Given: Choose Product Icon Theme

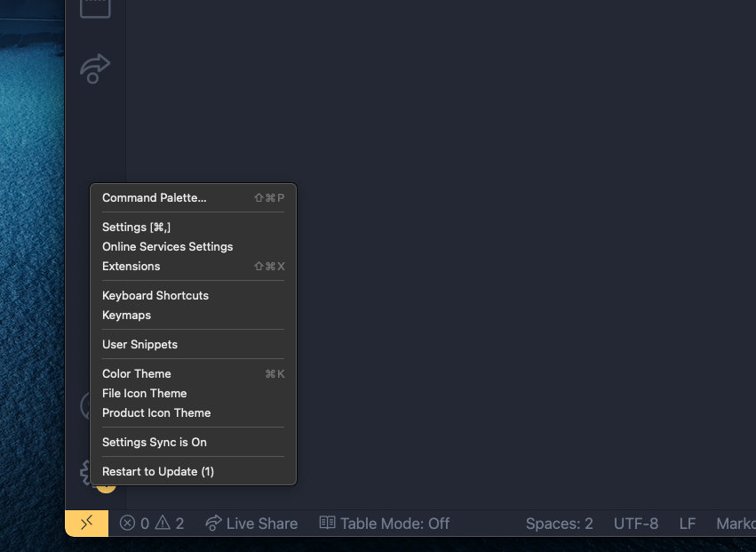Looking at the screenshot, I should 193,413.
